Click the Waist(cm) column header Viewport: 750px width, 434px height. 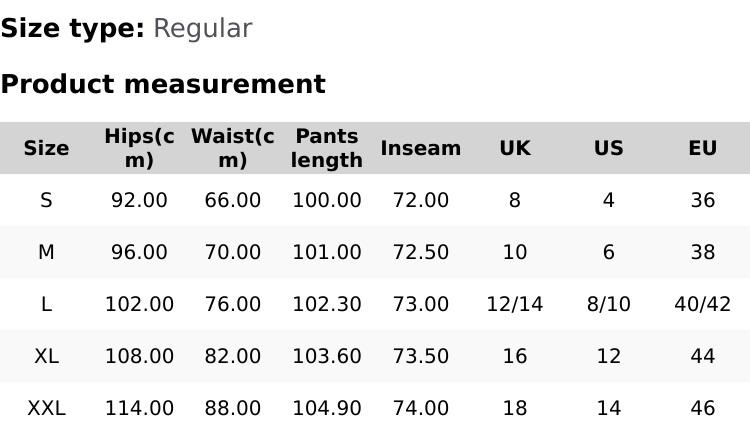pos(232,148)
